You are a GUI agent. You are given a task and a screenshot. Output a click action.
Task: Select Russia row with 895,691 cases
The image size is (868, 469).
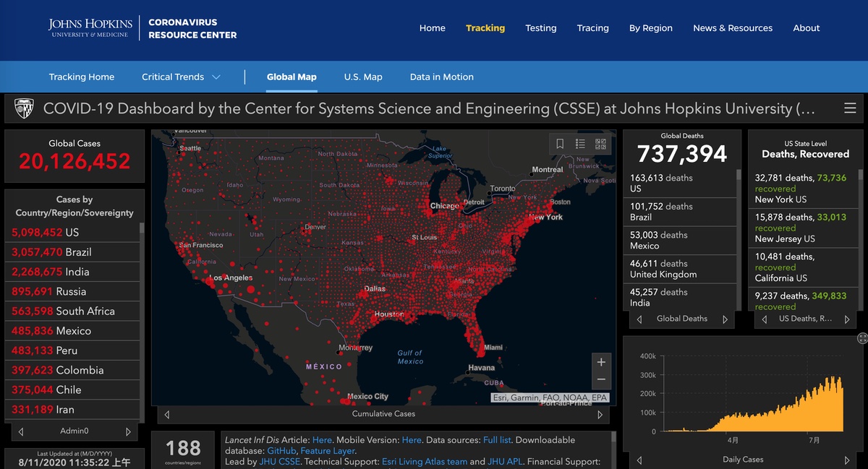[x=72, y=291]
